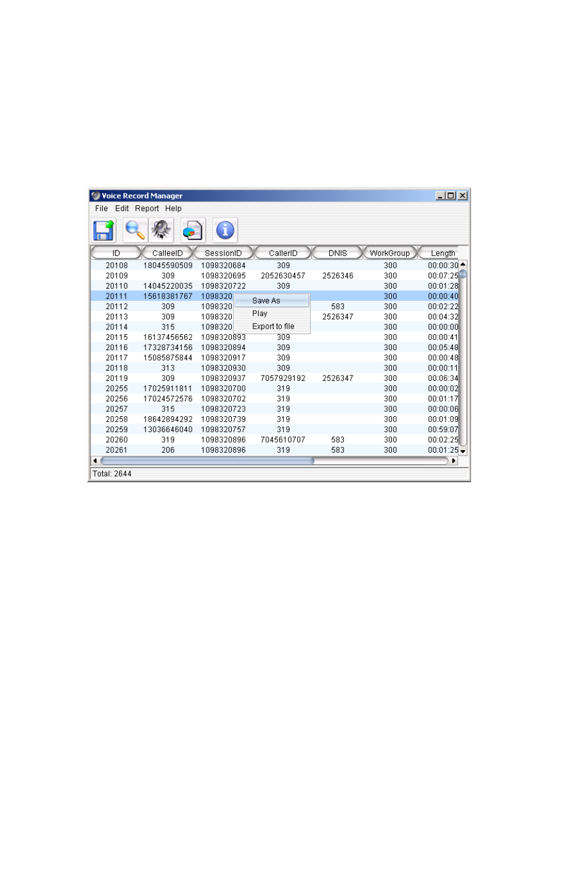Viewport: 588px width, 870px height.
Task: Click length 00:59:07 cell
Action: pos(443,430)
